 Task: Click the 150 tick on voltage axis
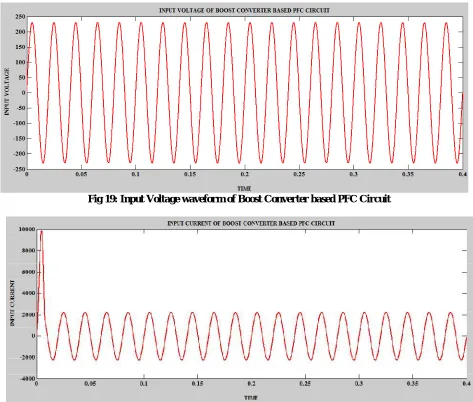20,47
